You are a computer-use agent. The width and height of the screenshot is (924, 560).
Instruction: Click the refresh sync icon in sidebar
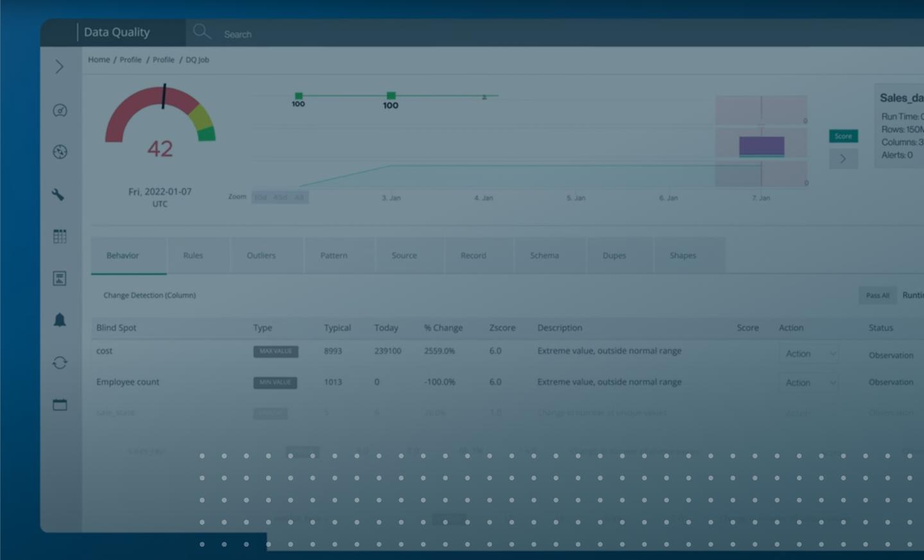click(60, 362)
